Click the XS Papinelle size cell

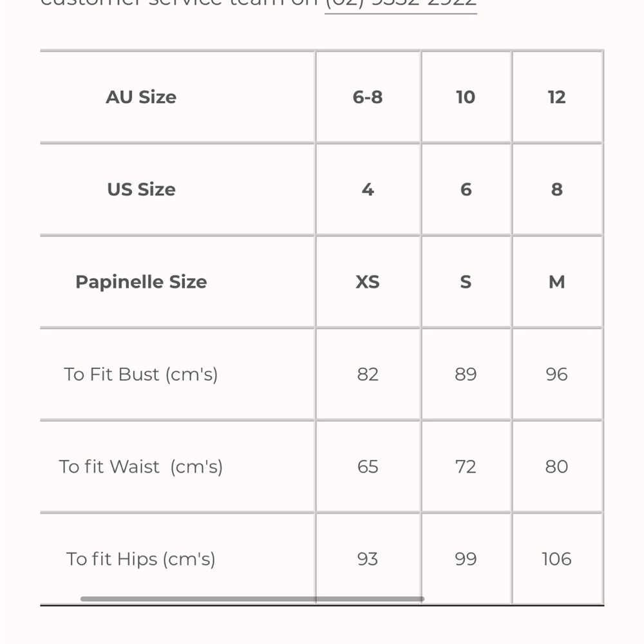(x=368, y=282)
